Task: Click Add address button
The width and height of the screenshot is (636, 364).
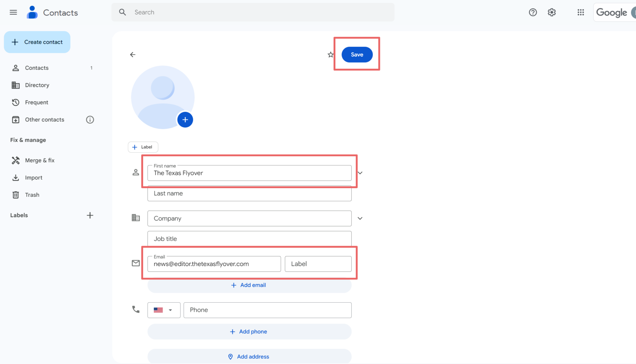Action: coord(249,357)
